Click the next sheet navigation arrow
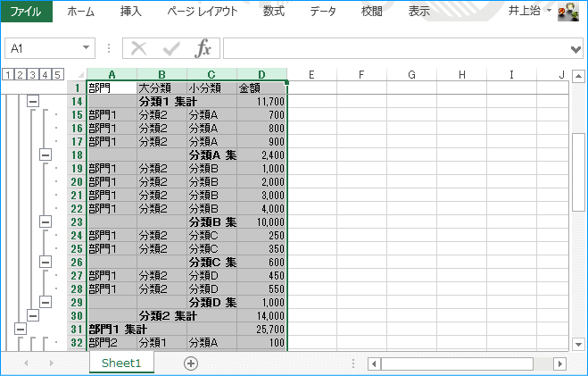 coord(52,363)
